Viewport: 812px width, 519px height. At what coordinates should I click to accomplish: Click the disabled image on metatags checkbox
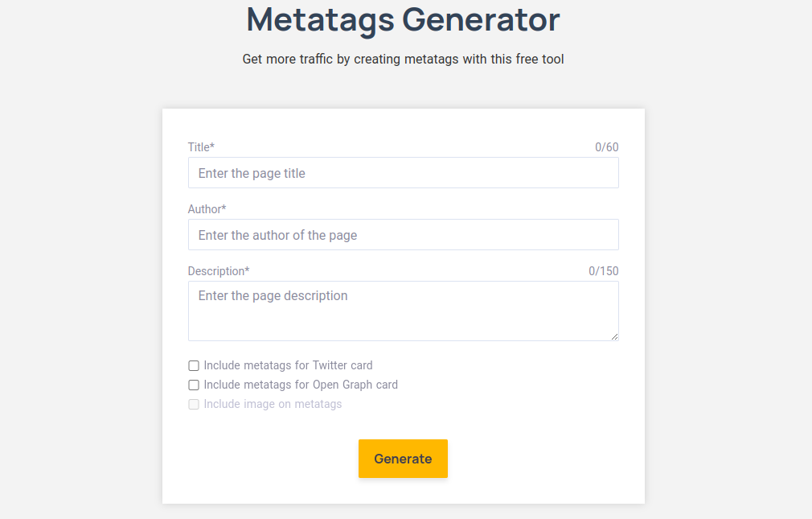[194, 404]
